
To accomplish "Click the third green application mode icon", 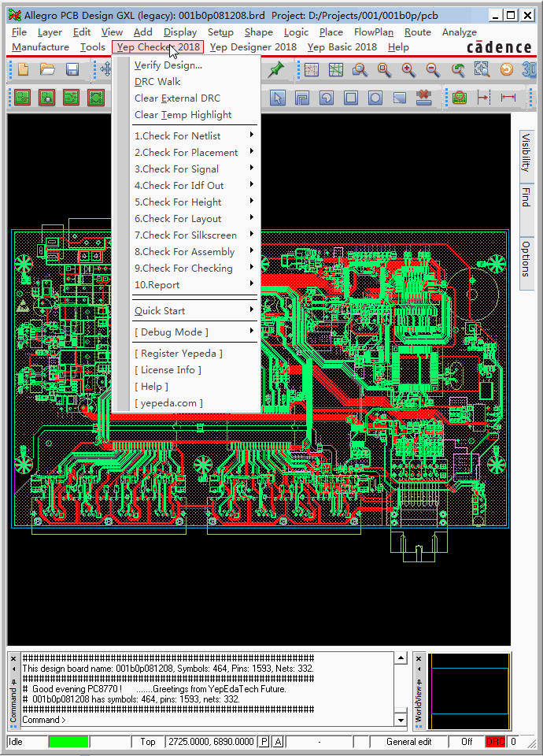I will click(x=72, y=98).
